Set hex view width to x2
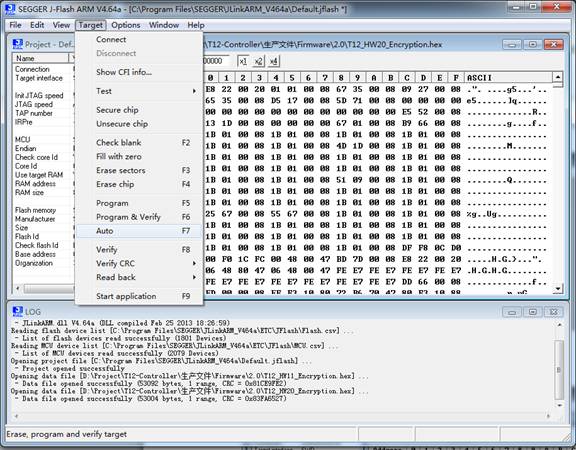The image size is (576, 450). [258, 61]
